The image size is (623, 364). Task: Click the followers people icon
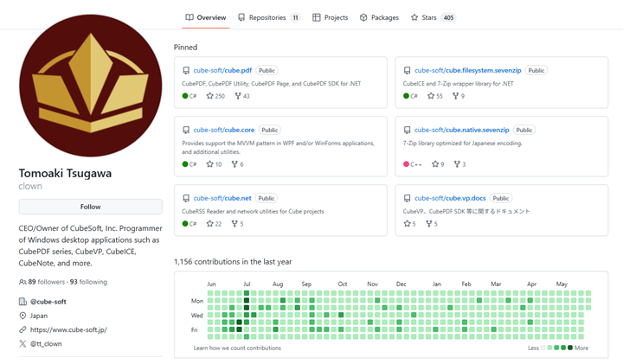22,282
